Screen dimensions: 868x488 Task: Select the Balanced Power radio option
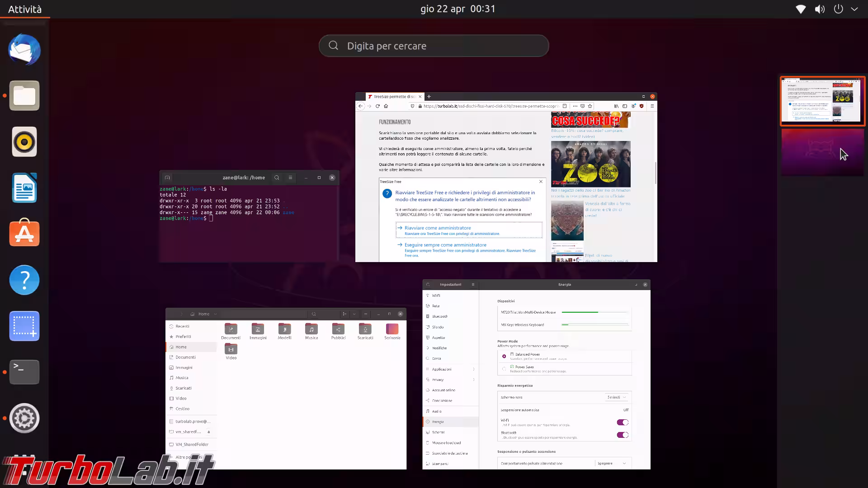[504, 356]
